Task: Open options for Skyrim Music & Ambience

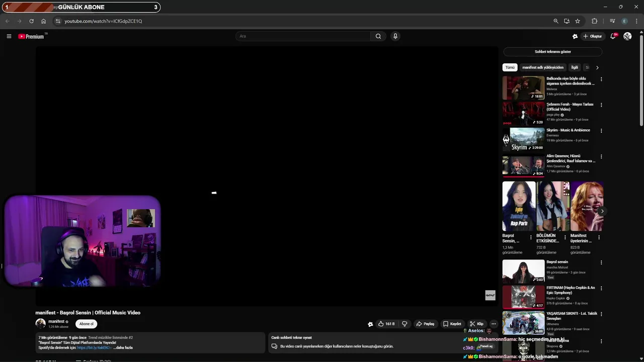Action: pyautogui.click(x=601, y=131)
